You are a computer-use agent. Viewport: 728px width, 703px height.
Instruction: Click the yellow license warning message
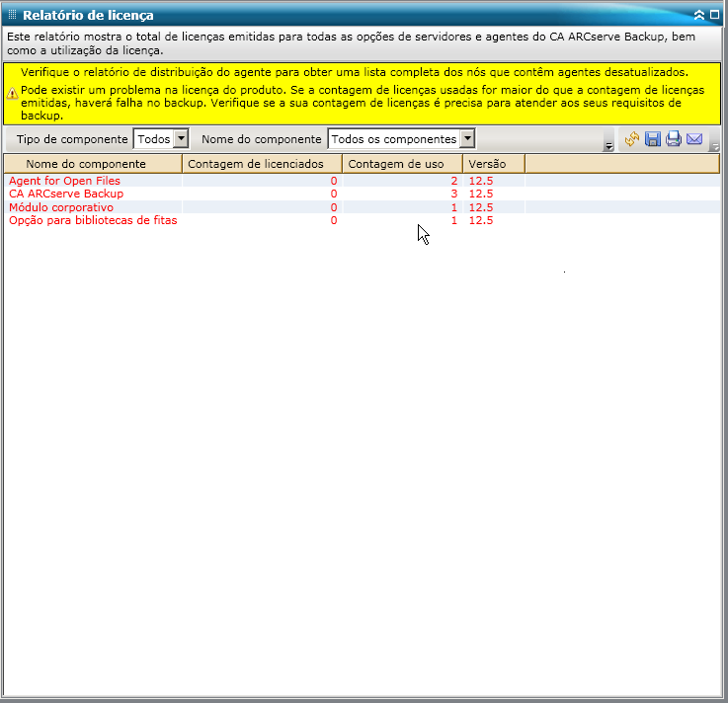(363, 93)
